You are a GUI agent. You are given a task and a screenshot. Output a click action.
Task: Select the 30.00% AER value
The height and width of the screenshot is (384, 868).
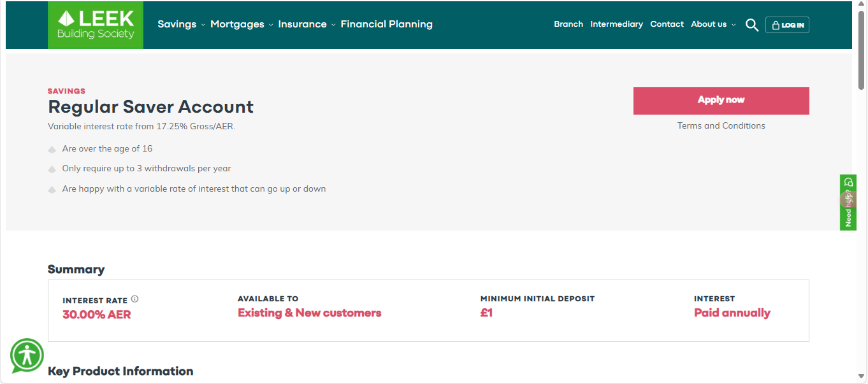(97, 315)
